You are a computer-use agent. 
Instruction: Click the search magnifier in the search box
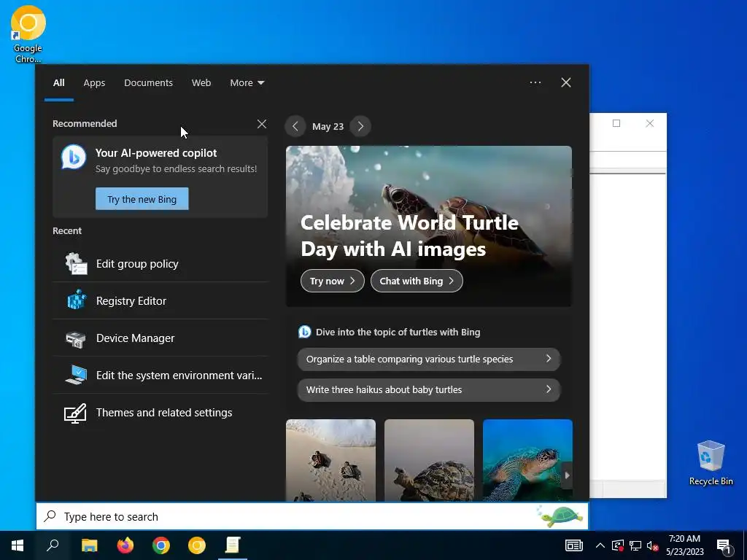pos(50,516)
